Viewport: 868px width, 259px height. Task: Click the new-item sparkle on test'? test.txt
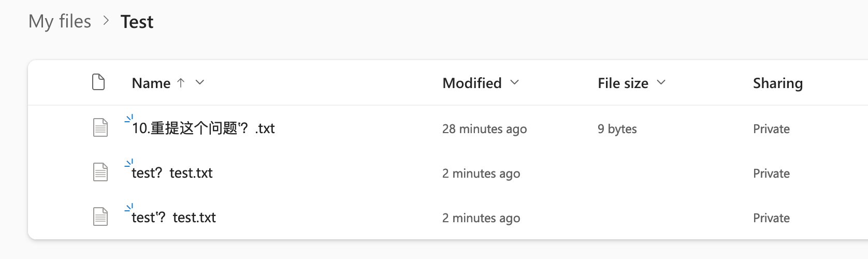(x=129, y=208)
